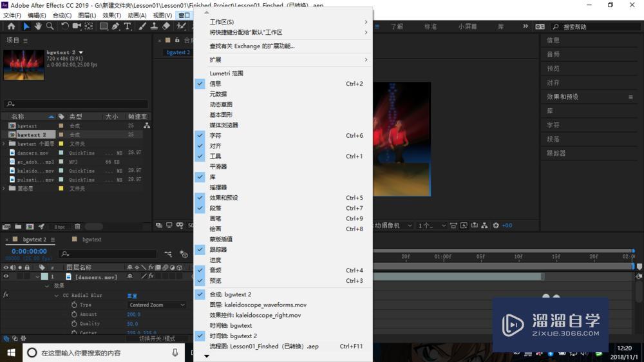The height and width of the screenshot is (362, 644).
Task: Click Amount value 200.0
Action: pos(133,314)
